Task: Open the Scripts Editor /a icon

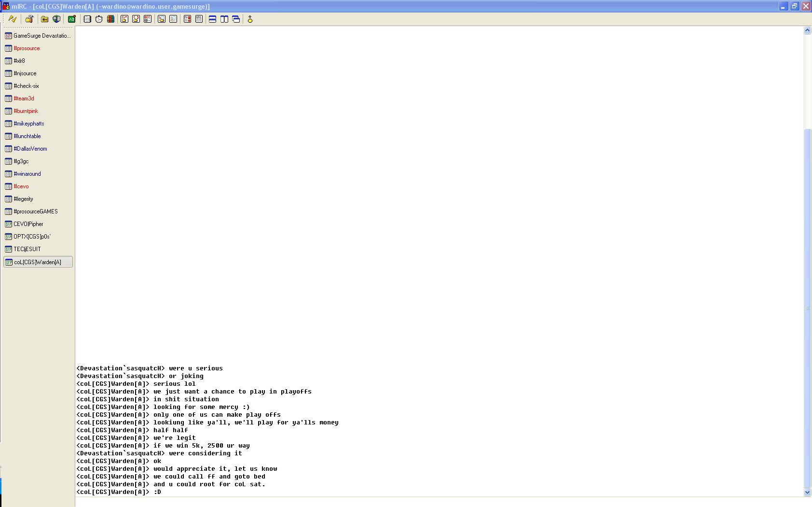Action: (72, 19)
